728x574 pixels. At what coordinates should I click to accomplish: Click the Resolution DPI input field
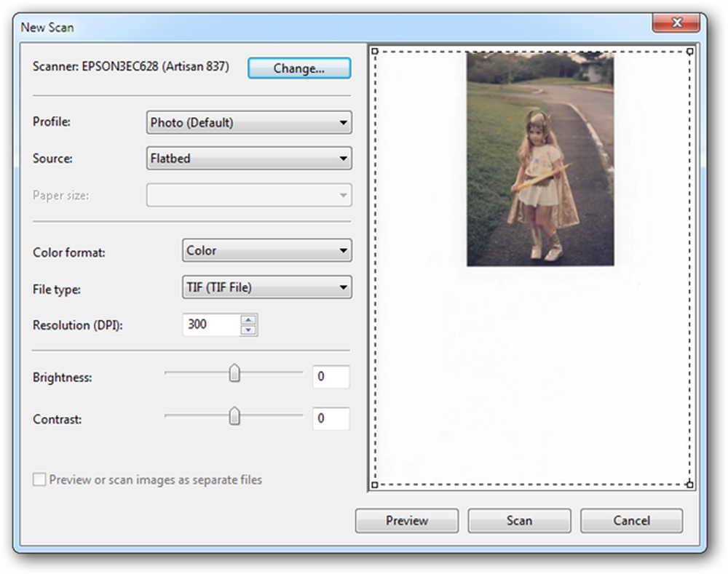(x=212, y=324)
